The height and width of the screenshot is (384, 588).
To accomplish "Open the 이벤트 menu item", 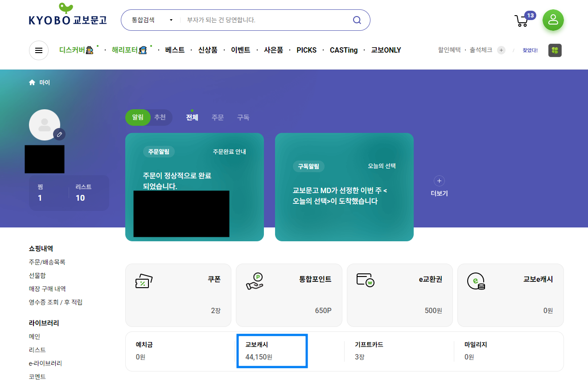I will (241, 50).
